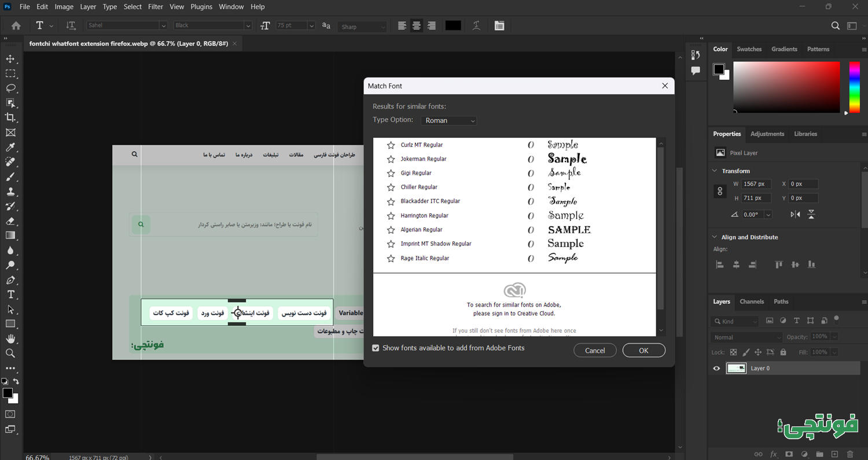Viewport: 868px width, 460px height.
Task: Toggle the width-height link constraint
Action: 720,191
